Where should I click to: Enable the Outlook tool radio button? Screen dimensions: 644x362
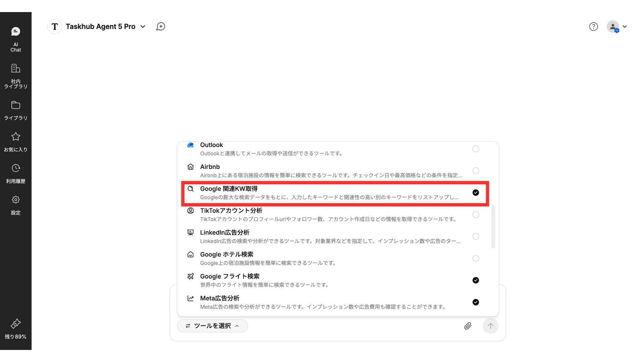coord(475,149)
